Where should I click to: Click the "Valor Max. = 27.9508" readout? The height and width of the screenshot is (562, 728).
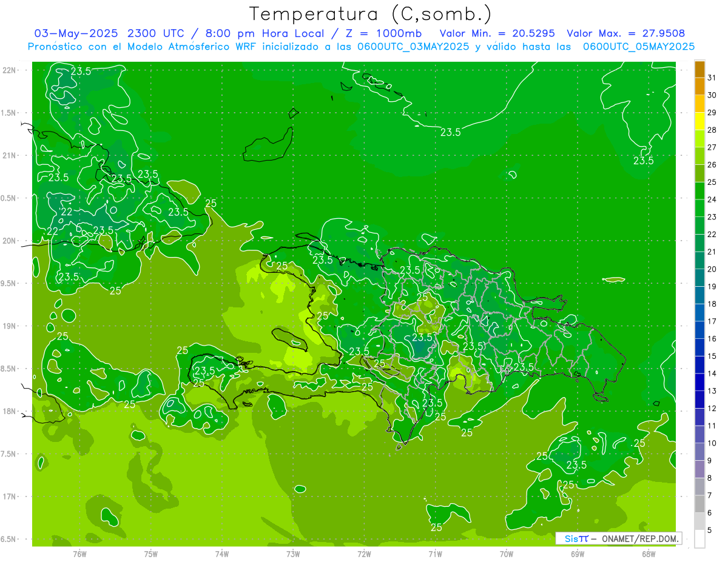[x=625, y=33]
